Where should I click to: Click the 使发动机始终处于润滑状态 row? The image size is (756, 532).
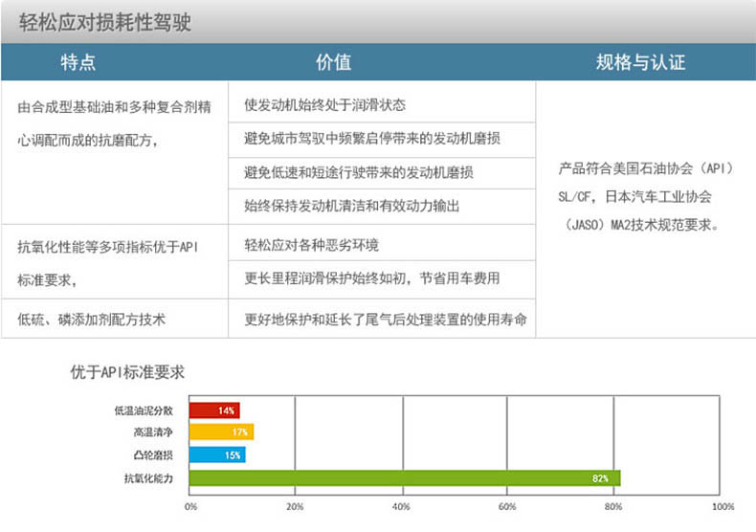[325, 105]
